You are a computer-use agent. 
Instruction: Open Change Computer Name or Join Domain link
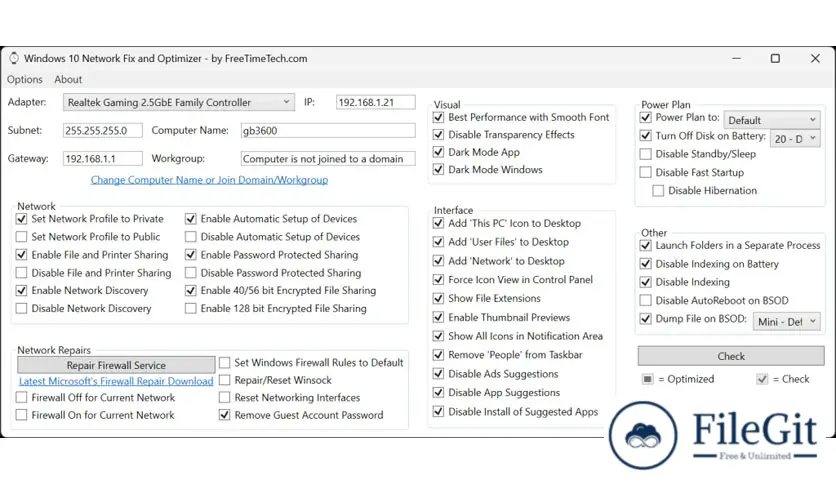(209, 180)
